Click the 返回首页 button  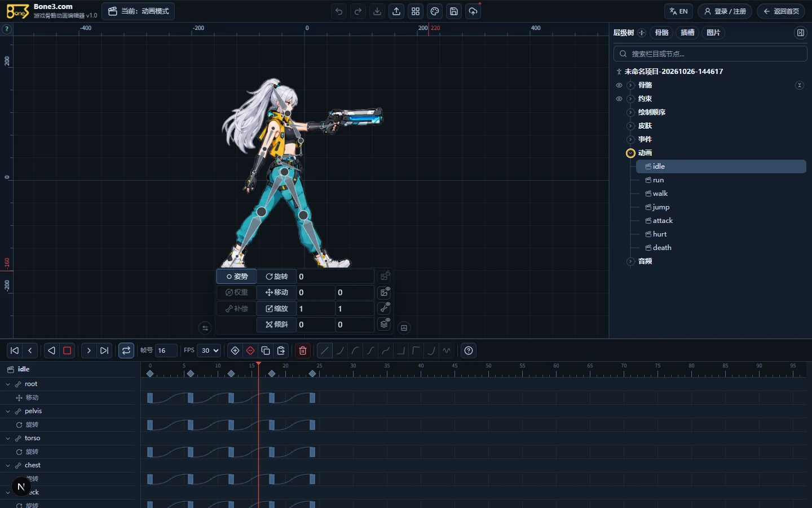click(781, 11)
